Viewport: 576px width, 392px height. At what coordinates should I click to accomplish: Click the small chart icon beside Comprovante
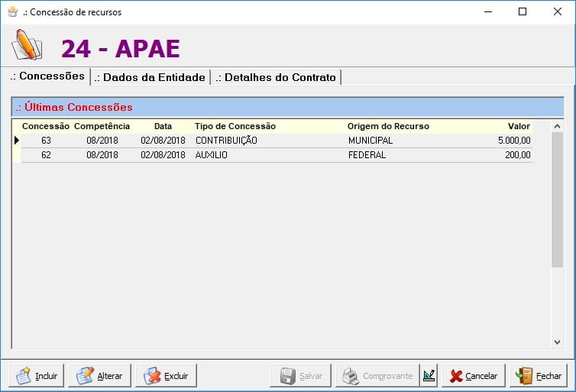coord(429,376)
